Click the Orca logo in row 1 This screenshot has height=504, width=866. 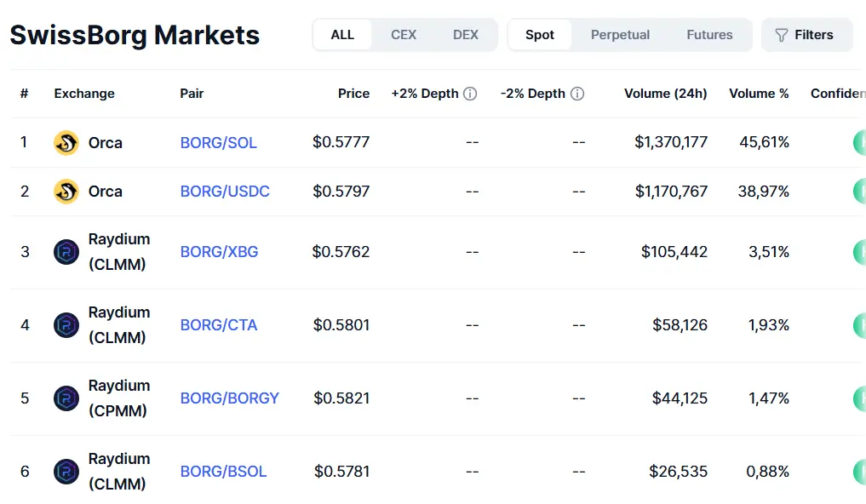coord(66,143)
